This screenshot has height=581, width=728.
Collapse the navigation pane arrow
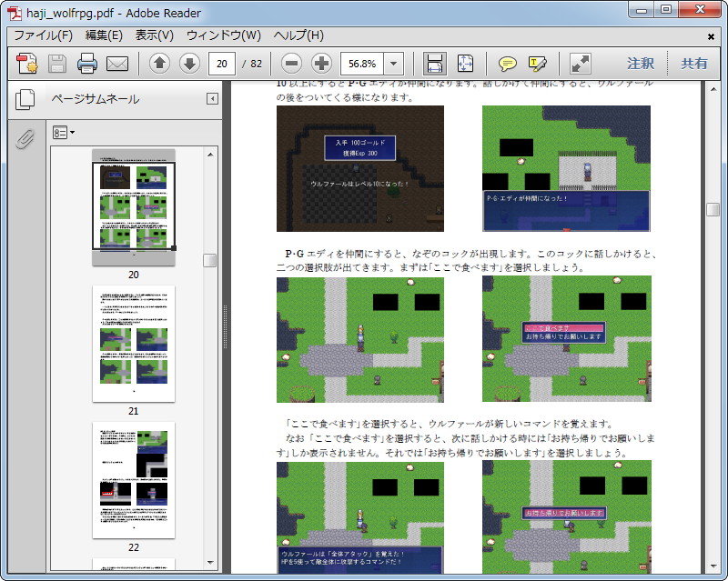[x=212, y=99]
